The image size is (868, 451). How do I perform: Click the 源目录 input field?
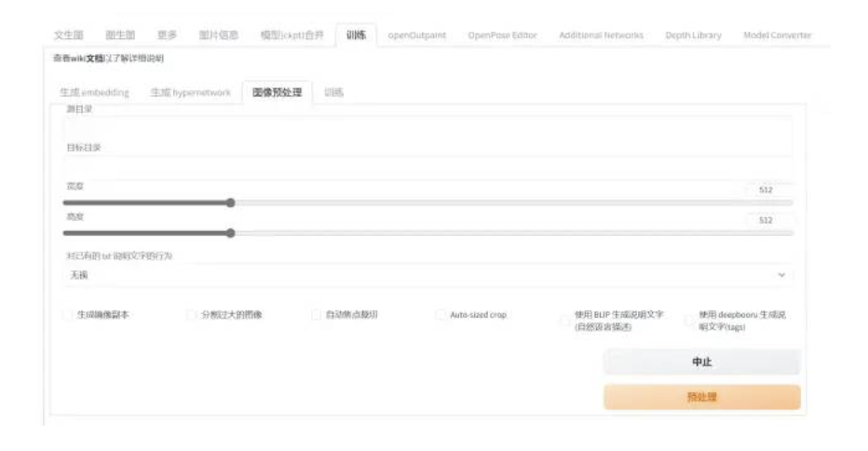click(x=427, y=129)
